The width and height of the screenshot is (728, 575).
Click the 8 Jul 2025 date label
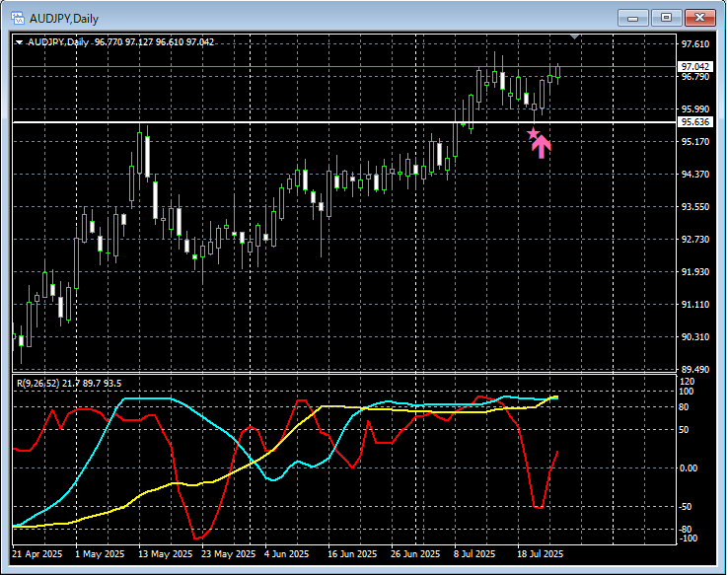pyautogui.click(x=474, y=554)
